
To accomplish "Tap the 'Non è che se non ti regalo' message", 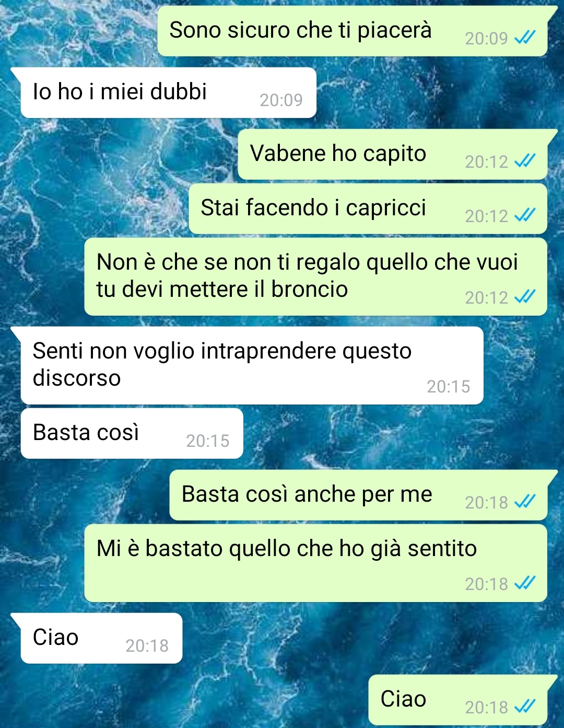I will pyautogui.click(x=315, y=276).
